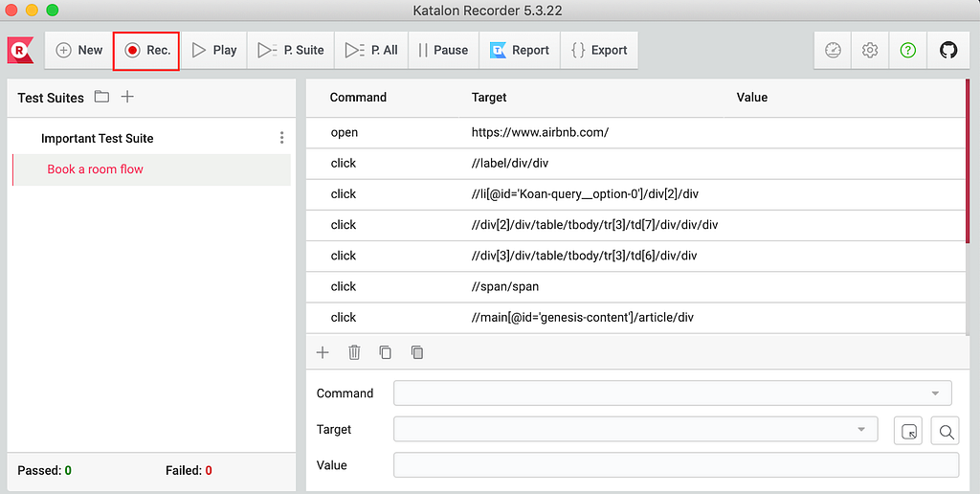Click the Target column header

click(x=489, y=97)
